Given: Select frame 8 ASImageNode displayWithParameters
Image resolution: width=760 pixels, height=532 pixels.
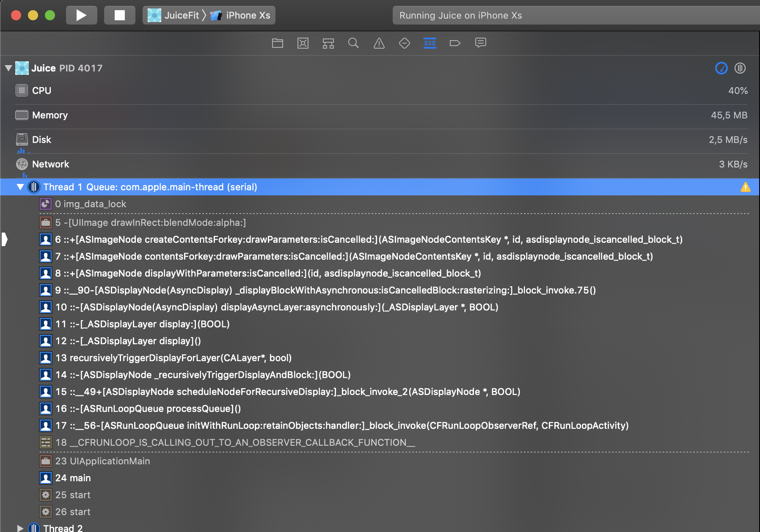Looking at the screenshot, I should point(380,273).
